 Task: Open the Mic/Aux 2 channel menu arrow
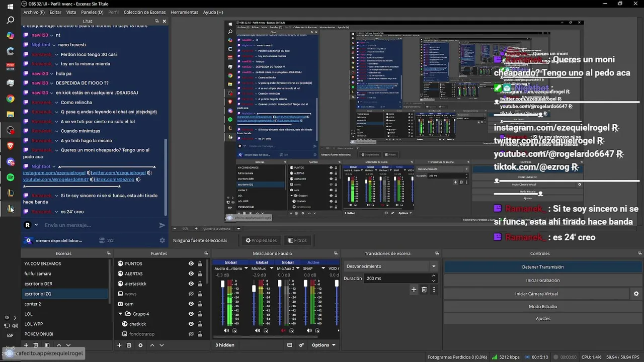point(298,268)
